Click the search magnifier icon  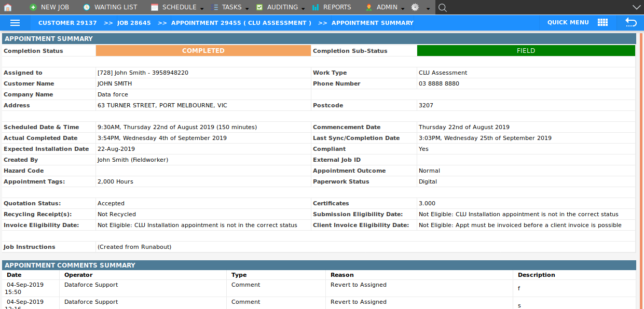(442, 7)
